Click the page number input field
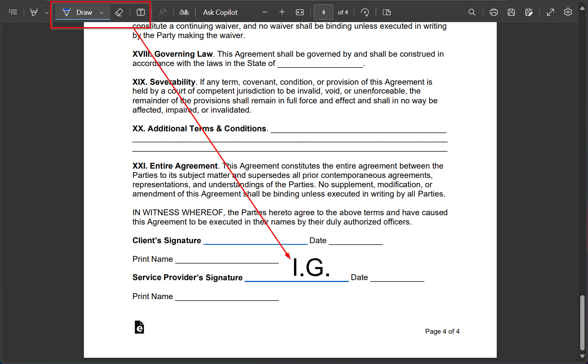The height and width of the screenshot is (364, 588). (x=324, y=12)
